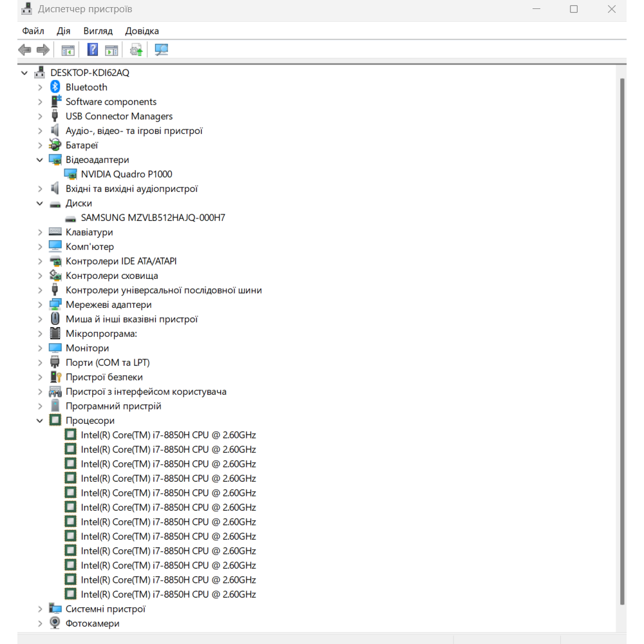Screen dimensions: 644x644
Task: Select the SAMSUNG MZVLB512HAJQ-000H7 disk
Action: (153, 218)
